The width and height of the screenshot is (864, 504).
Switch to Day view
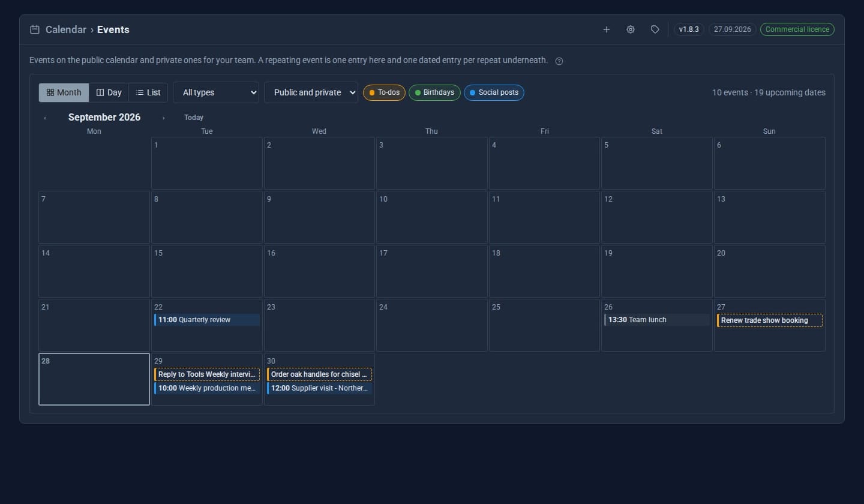[x=109, y=92]
